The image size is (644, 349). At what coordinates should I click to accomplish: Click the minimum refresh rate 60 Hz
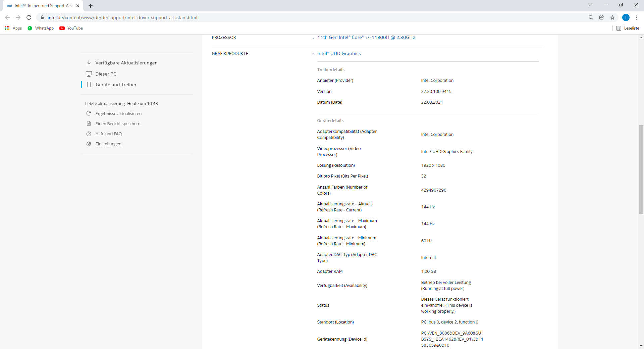tap(426, 241)
